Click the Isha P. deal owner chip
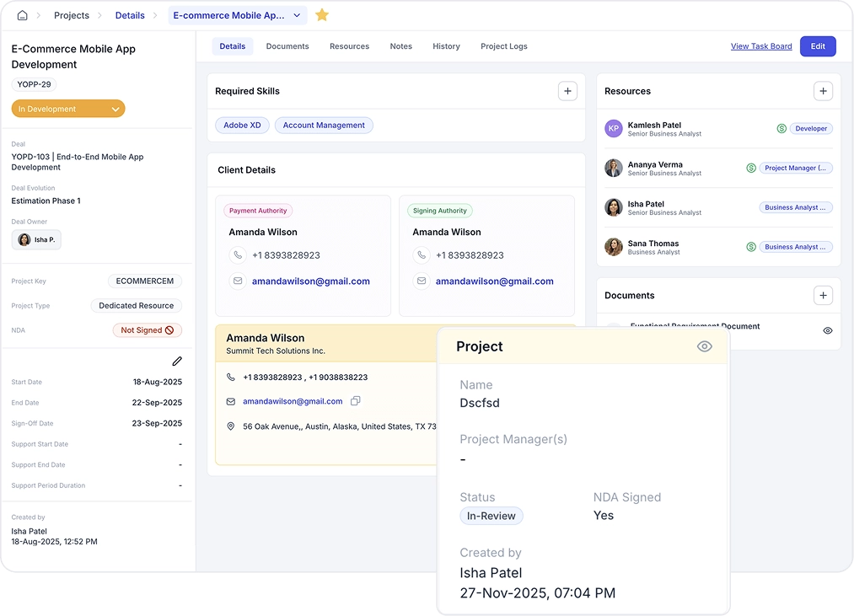 36,239
